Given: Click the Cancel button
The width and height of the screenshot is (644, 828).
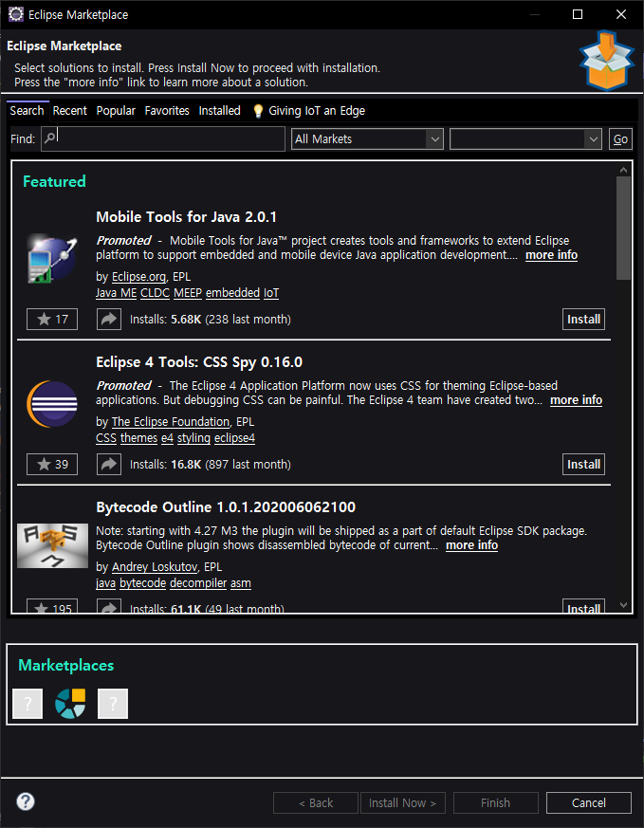Looking at the screenshot, I should (589, 802).
